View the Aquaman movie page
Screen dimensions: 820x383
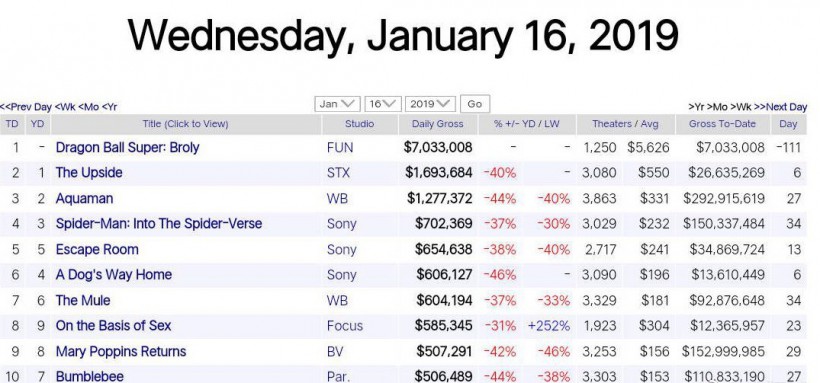[x=84, y=199]
